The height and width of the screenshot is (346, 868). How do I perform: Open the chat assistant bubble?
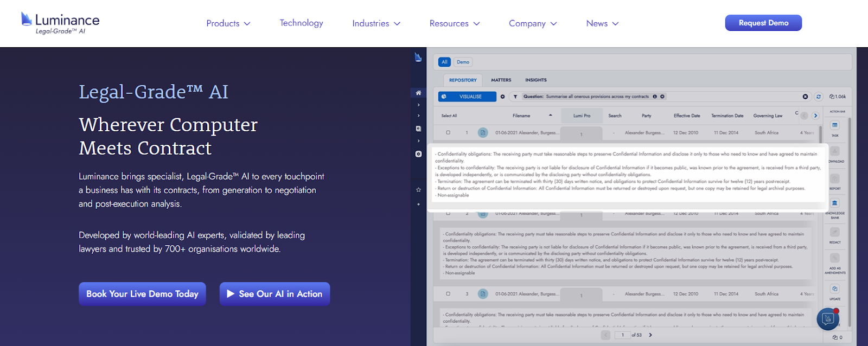828,319
